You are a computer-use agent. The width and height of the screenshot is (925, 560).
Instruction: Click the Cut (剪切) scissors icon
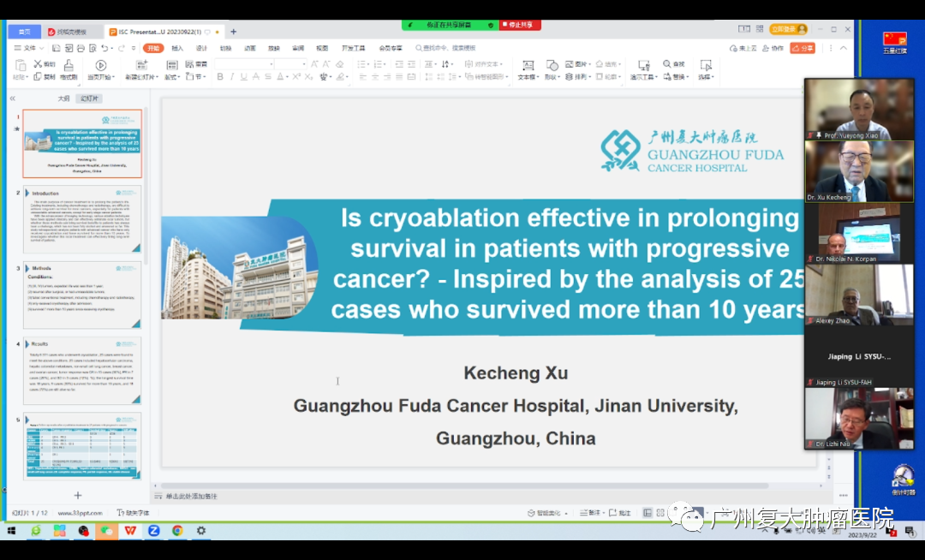click(39, 64)
